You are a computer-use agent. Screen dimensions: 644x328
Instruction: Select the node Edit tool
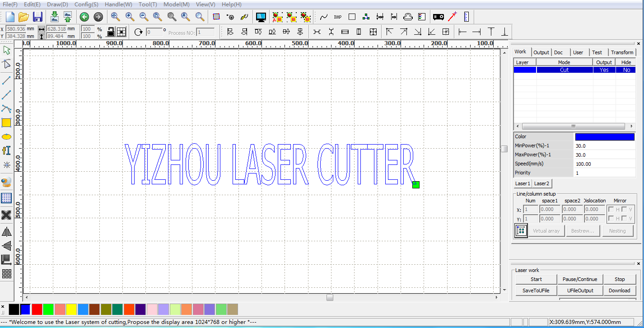pyautogui.click(x=6, y=64)
